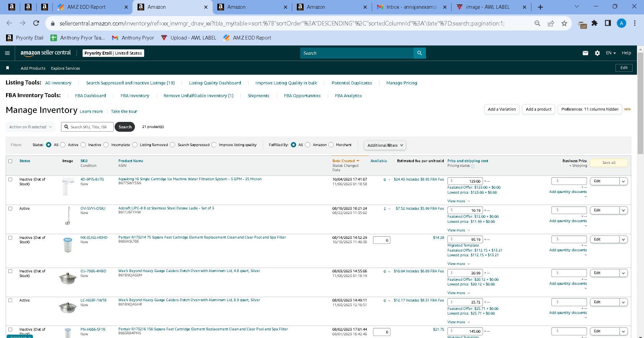644x338 pixels.
Task: Open a new browser tab
Action: click(x=540, y=7)
